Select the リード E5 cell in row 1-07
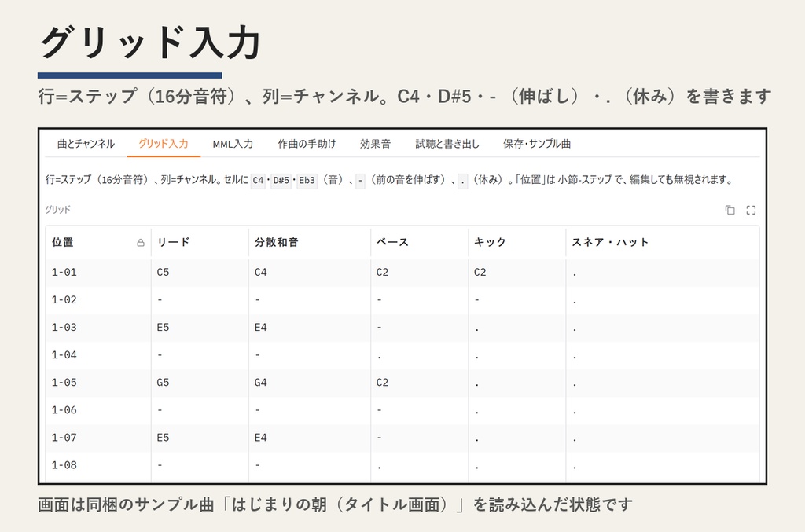This screenshot has height=532, width=805. (x=200, y=438)
